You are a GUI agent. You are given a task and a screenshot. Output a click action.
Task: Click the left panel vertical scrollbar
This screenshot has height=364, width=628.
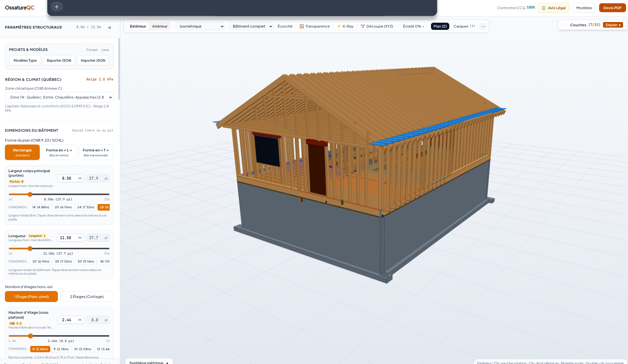(119, 69)
